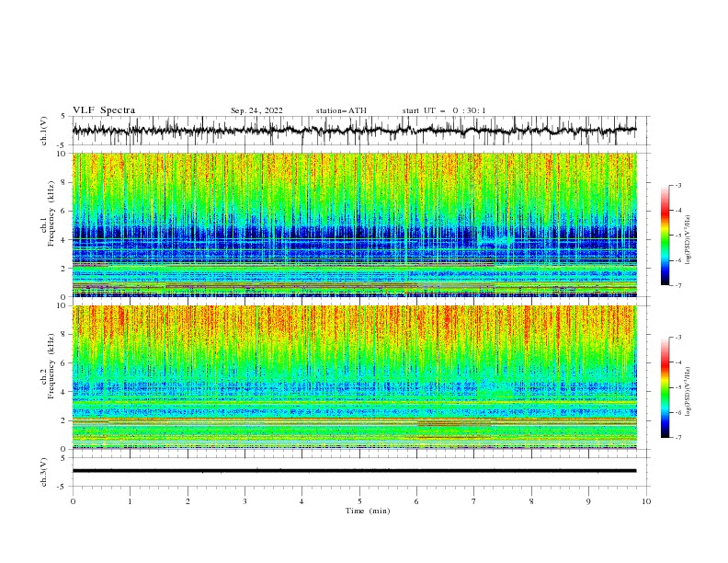Click the upper color scale bar

[x=665, y=236]
